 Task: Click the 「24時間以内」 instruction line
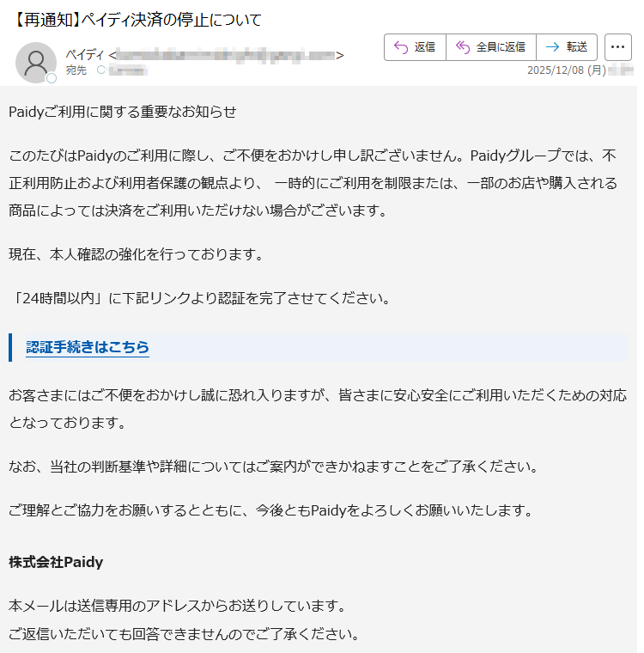coord(199,298)
